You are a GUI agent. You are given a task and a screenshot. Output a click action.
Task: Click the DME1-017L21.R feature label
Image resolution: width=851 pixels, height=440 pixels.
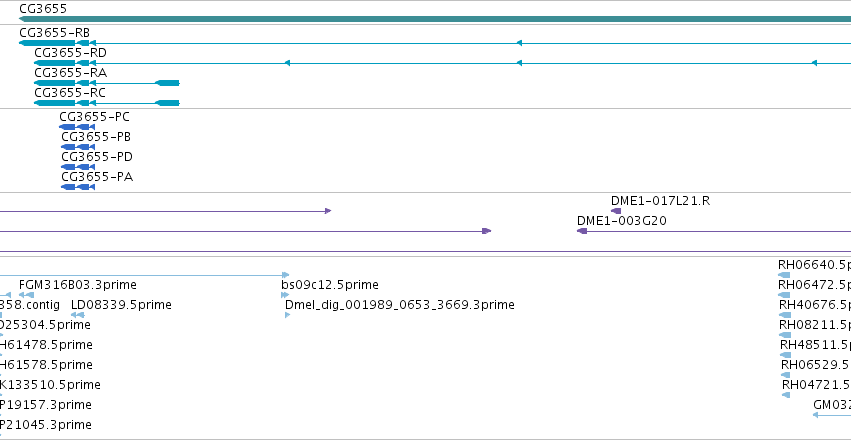(x=661, y=201)
